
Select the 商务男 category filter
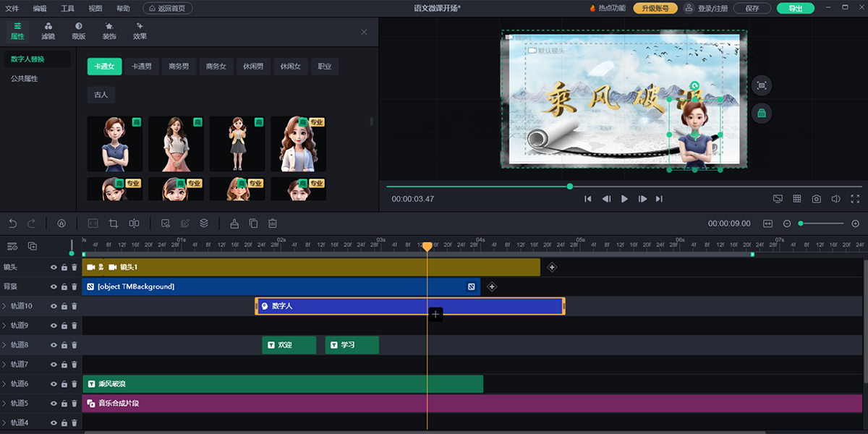click(x=179, y=67)
